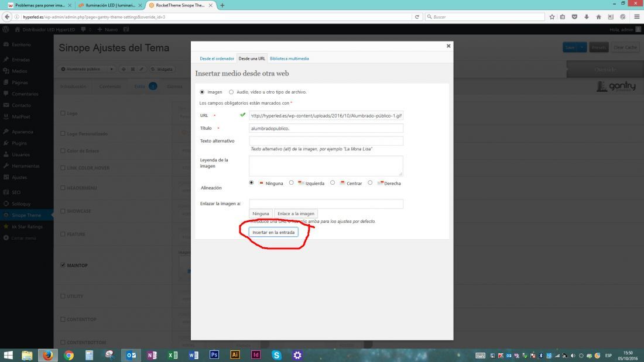Click the Clear Cache button
The width and height of the screenshot is (644, 362).
(x=625, y=47)
